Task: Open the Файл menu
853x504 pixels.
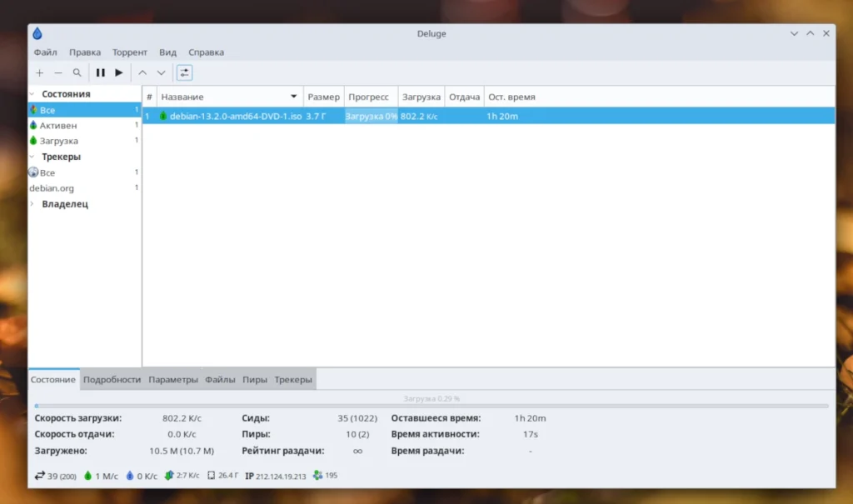Action: point(45,52)
